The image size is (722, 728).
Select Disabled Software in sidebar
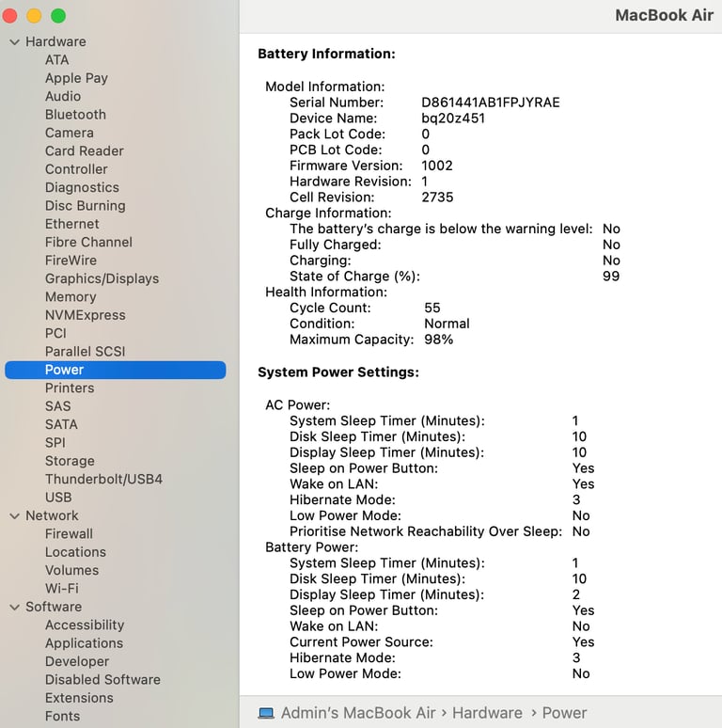click(102, 680)
